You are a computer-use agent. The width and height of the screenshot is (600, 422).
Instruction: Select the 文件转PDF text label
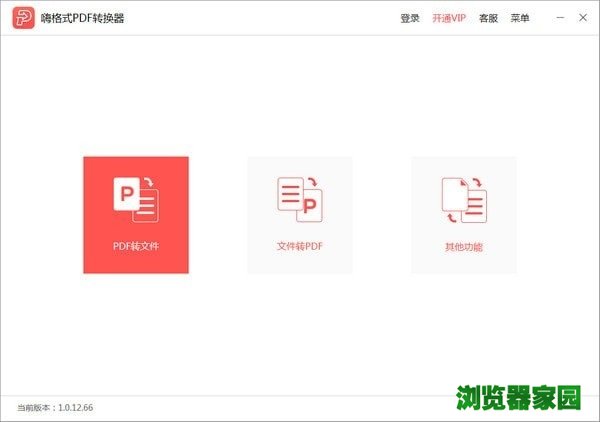299,246
